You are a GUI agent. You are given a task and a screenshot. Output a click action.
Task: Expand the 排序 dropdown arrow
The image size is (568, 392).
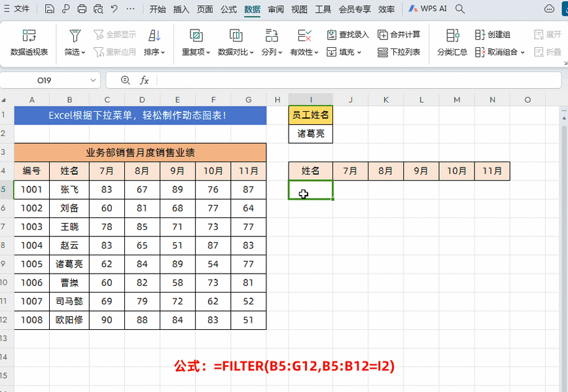coord(163,52)
